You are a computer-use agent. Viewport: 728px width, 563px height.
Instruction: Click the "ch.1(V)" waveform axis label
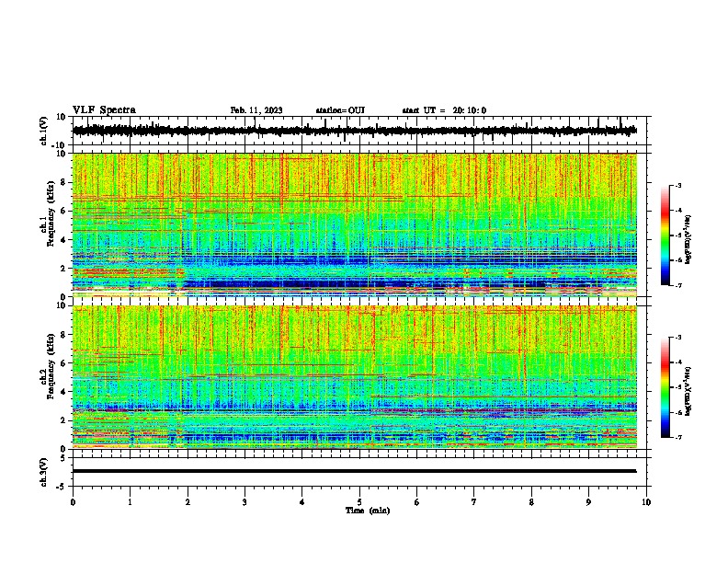[44, 131]
